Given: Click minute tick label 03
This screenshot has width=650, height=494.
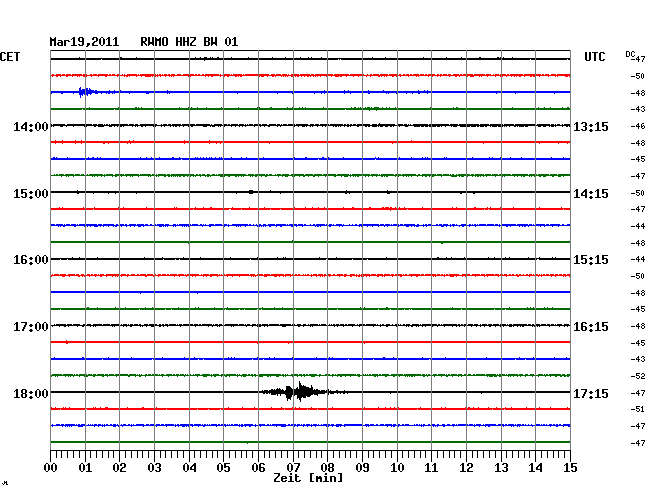Looking at the screenshot, I should tap(154, 468).
